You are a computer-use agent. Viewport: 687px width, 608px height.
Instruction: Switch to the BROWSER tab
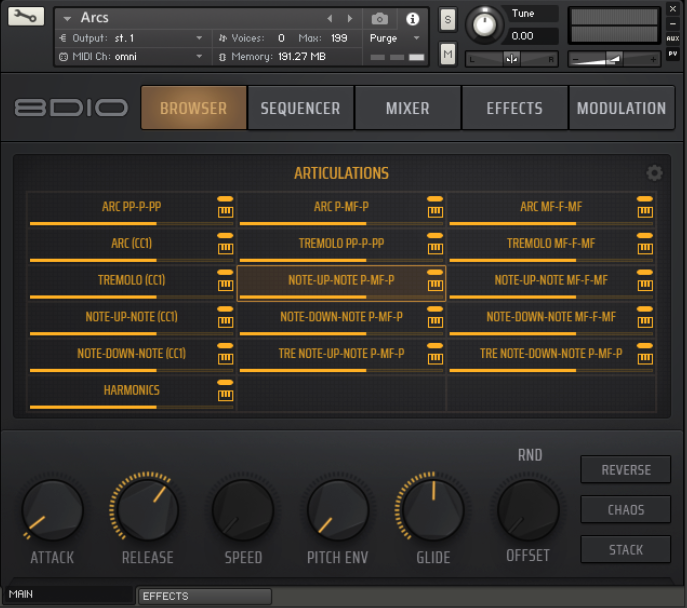[x=194, y=108]
